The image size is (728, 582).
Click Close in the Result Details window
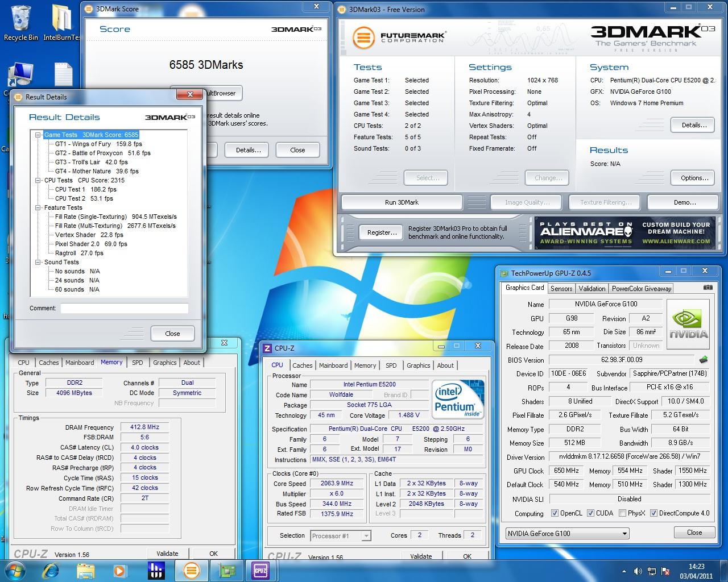coord(172,334)
